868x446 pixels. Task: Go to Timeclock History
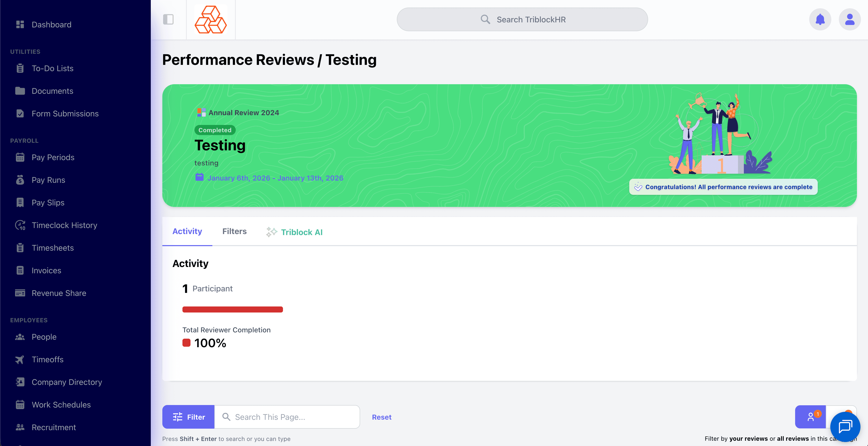[x=64, y=225]
